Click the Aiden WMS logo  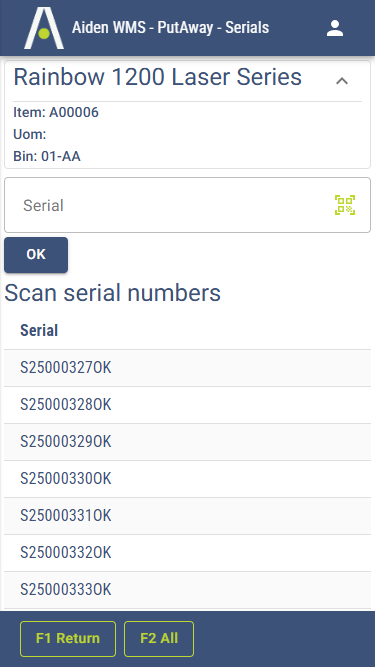click(x=44, y=28)
